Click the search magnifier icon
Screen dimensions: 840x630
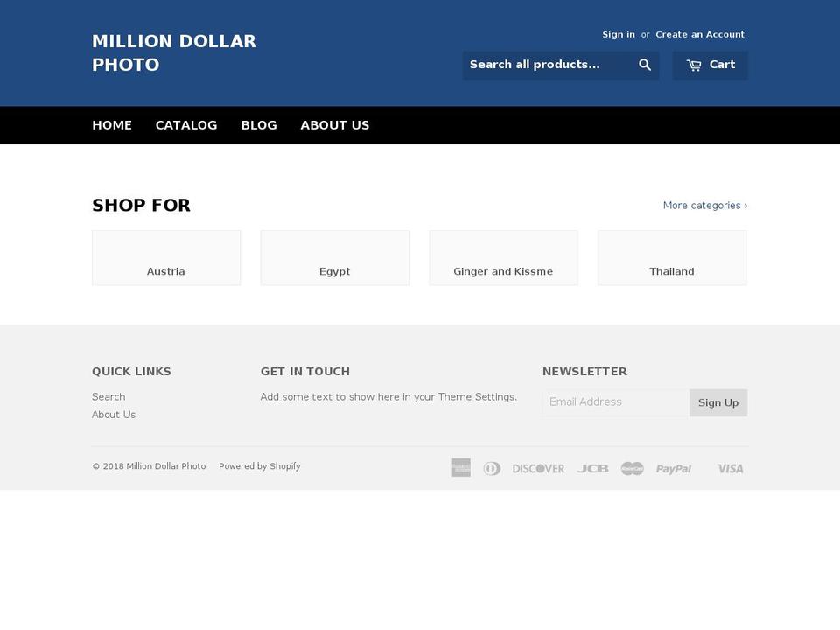(x=645, y=66)
